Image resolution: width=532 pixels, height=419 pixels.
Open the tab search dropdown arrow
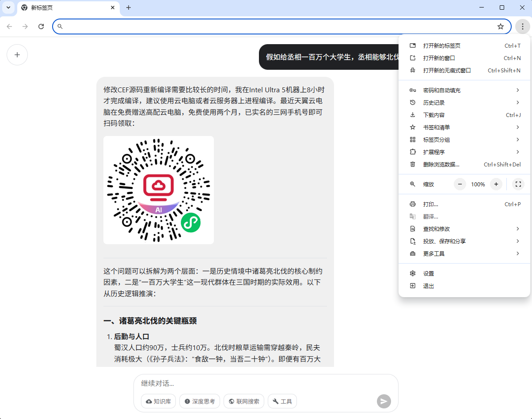coord(8,8)
